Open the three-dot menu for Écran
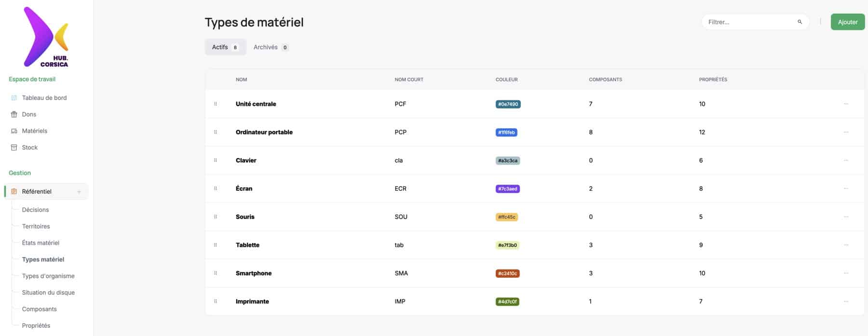Screen dimensions: 868x336 coord(846,188)
